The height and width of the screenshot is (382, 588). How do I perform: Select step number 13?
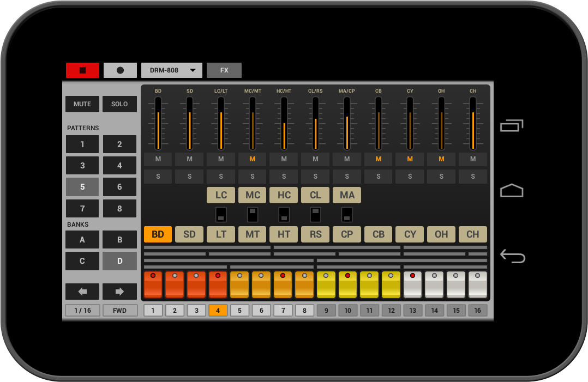coord(413,311)
